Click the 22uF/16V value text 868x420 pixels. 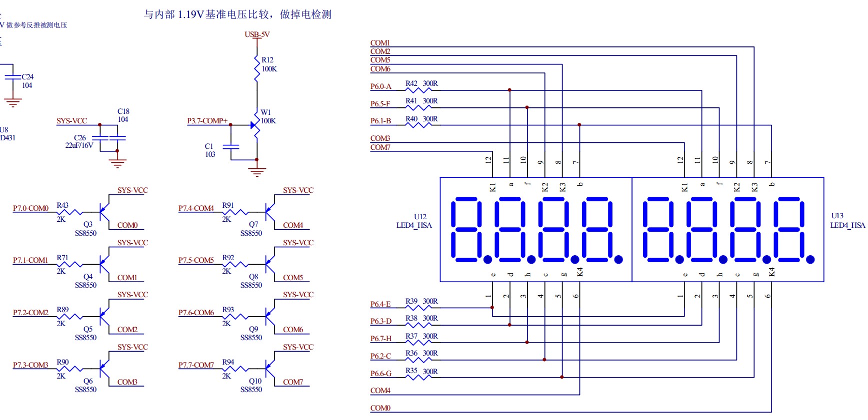(x=79, y=146)
